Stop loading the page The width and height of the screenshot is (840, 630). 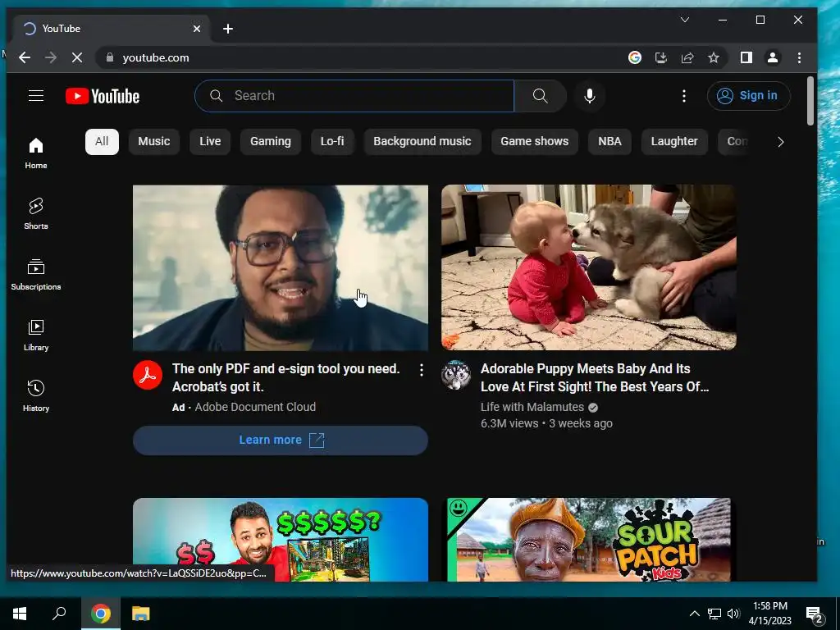[x=77, y=58]
